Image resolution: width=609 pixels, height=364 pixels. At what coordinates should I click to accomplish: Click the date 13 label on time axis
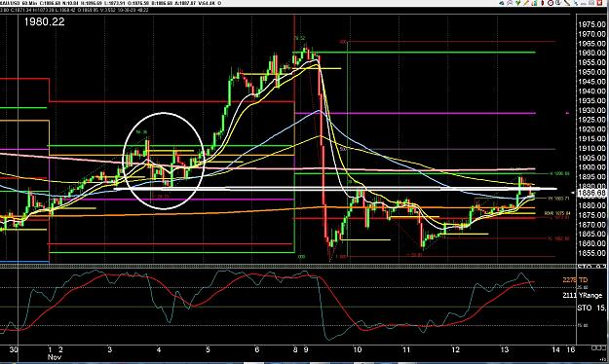click(504, 349)
